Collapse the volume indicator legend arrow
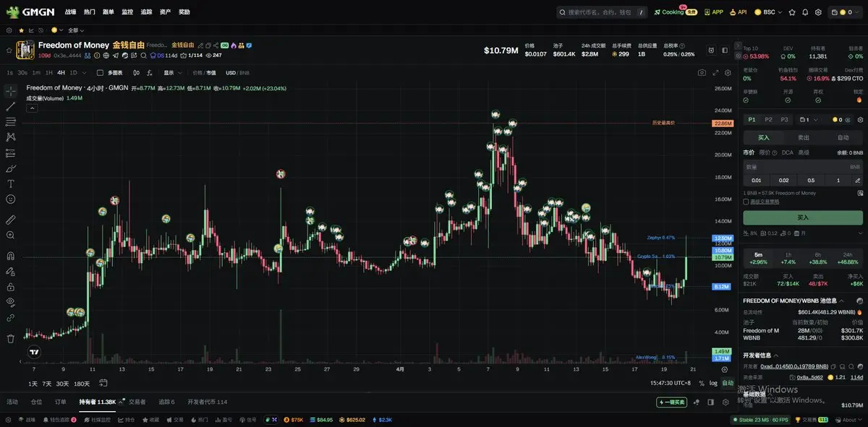The image size is (868, 427). (x=32, y=108)
